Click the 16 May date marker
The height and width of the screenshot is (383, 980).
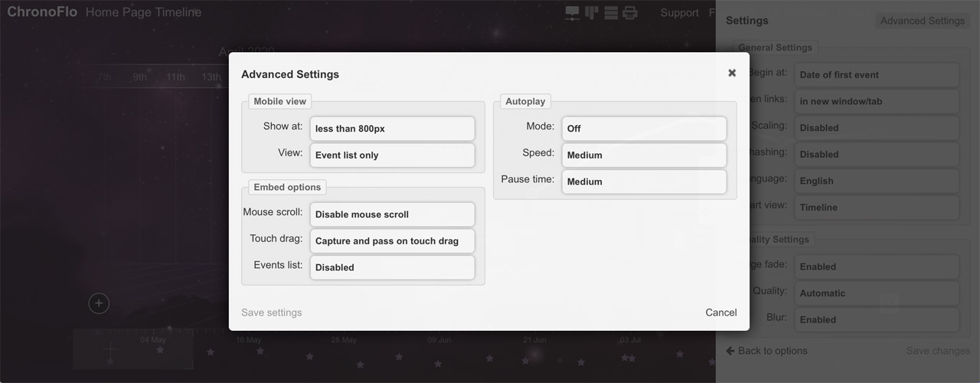249,339
